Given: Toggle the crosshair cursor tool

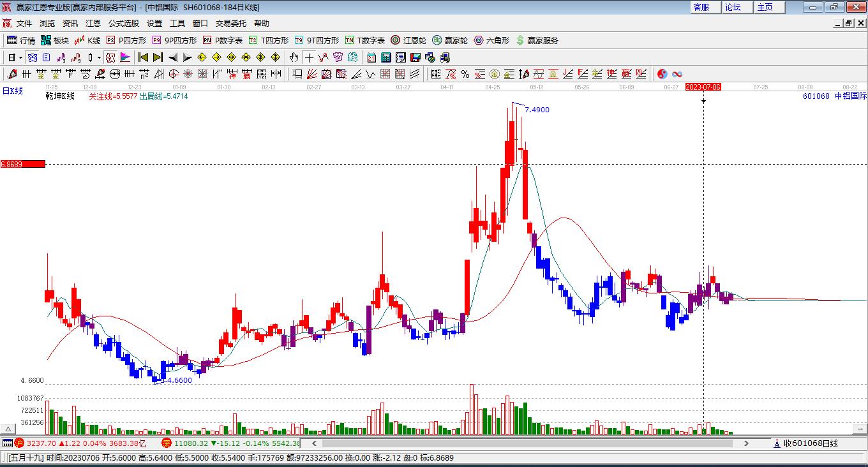Looking at the screenshot, I should coord(309,57).
